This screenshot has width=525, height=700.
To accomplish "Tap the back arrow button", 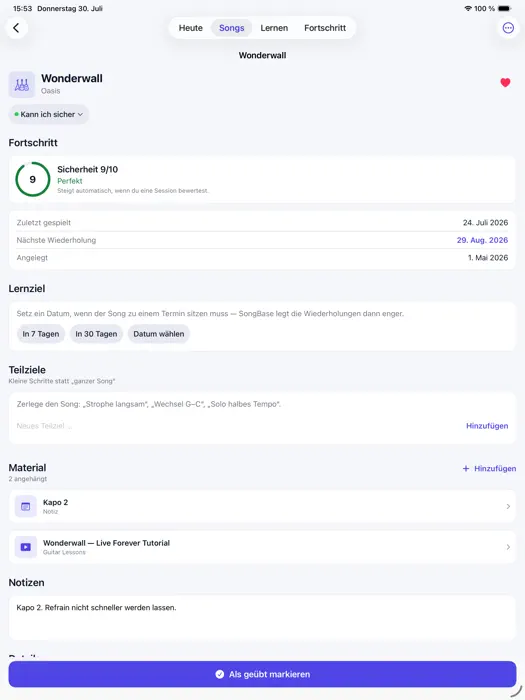I will (17, 28).
